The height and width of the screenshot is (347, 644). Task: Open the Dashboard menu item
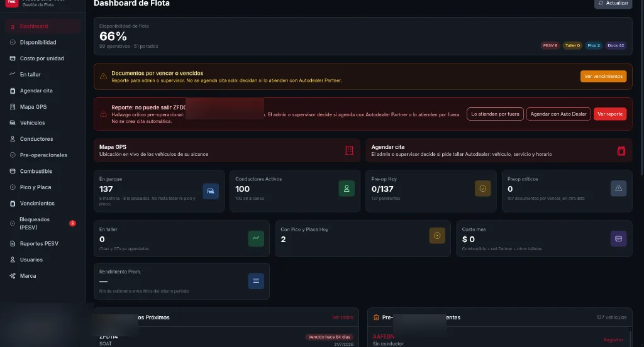(x=43, y=26)
